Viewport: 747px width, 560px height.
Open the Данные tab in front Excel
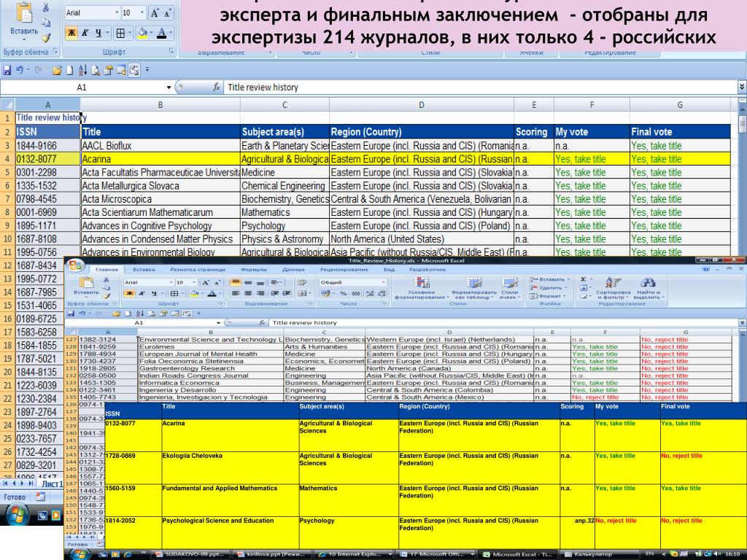pos(293,270)
